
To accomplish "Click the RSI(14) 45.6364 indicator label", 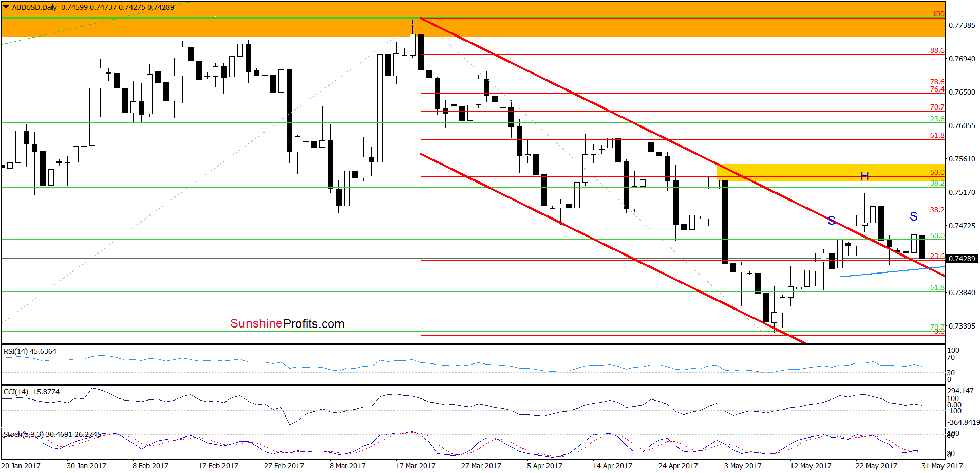I will tap(30, 351).
